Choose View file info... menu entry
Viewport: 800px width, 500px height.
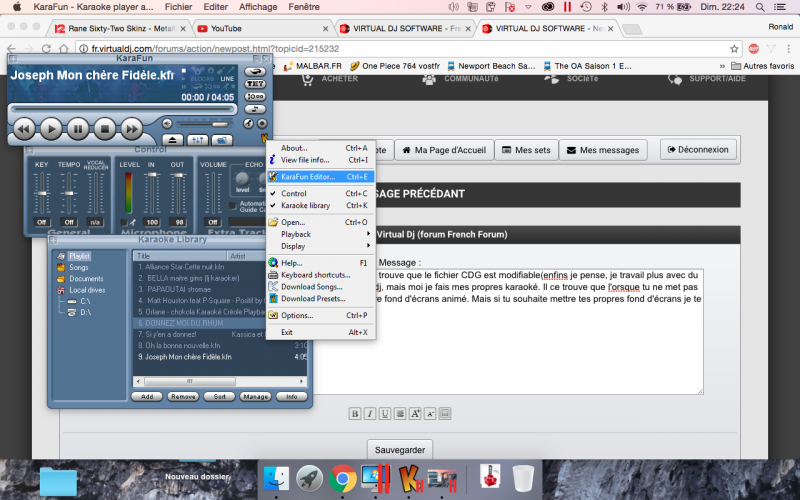click(x=321, y=160)
